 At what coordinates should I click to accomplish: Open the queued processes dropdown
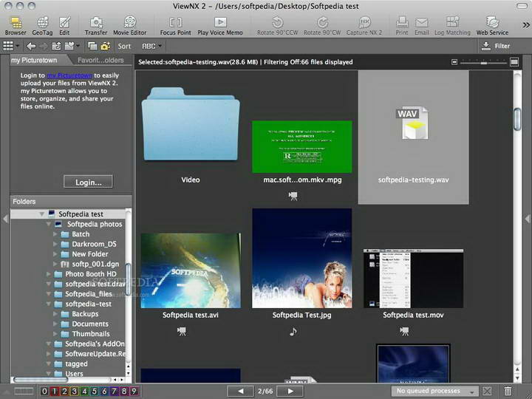tap(434, 391)
